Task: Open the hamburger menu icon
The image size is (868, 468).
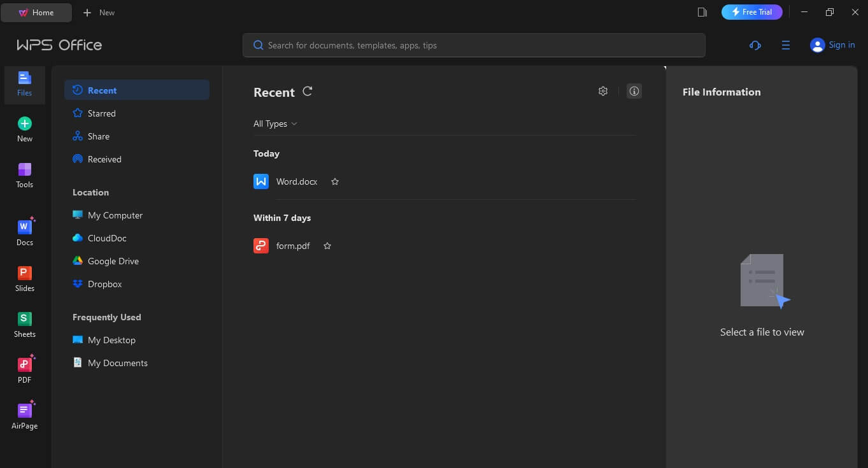Action: point(786,45)
